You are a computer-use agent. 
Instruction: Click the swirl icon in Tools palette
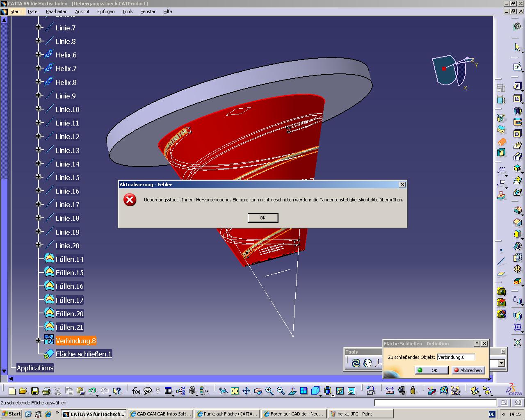[x=356, y=363]
